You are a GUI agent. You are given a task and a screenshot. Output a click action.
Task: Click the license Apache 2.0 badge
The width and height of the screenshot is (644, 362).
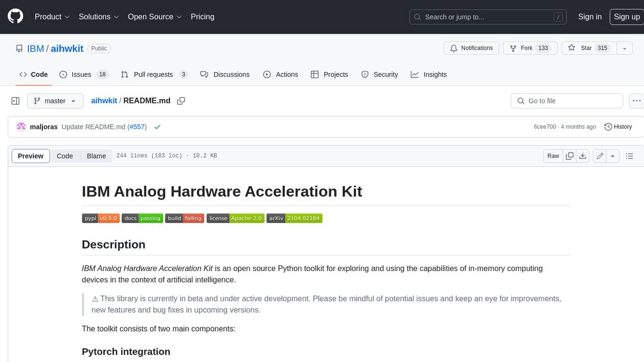point(235,218)
